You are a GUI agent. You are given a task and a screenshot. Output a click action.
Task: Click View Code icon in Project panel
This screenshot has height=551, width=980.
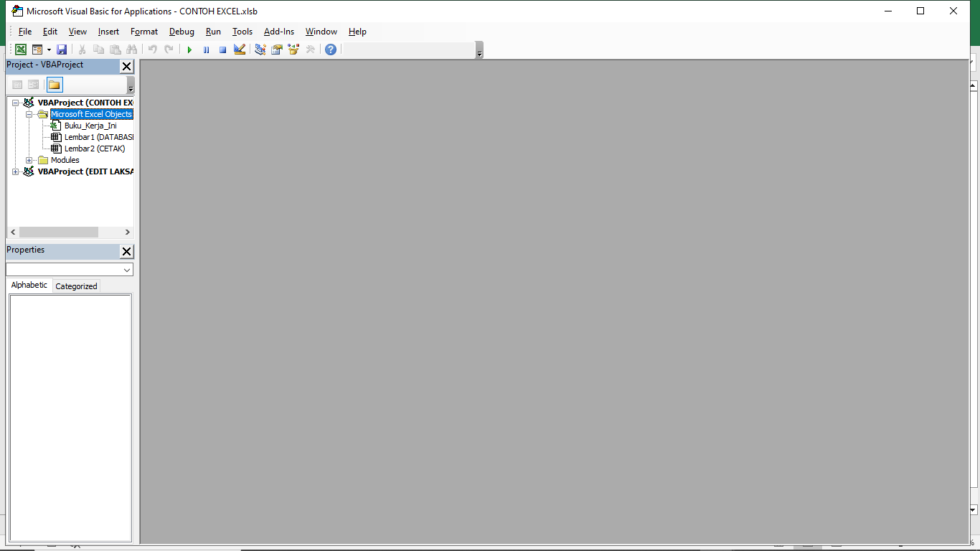click(x=17, y=85)
